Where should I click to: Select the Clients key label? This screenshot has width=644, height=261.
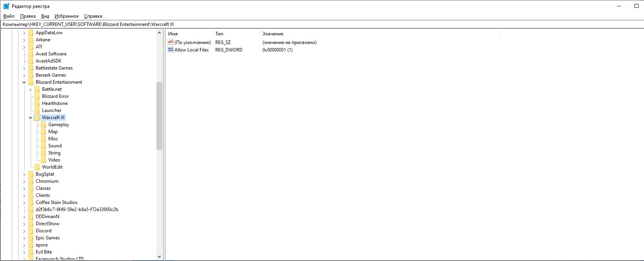pyautogui.click(x=43, y=195)
